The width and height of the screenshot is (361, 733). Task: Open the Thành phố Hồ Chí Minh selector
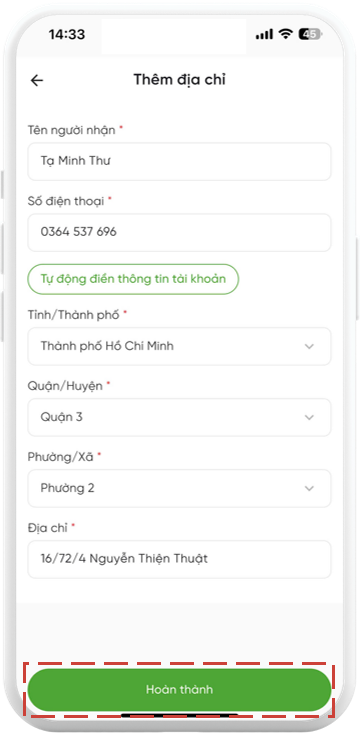point(180,346)
